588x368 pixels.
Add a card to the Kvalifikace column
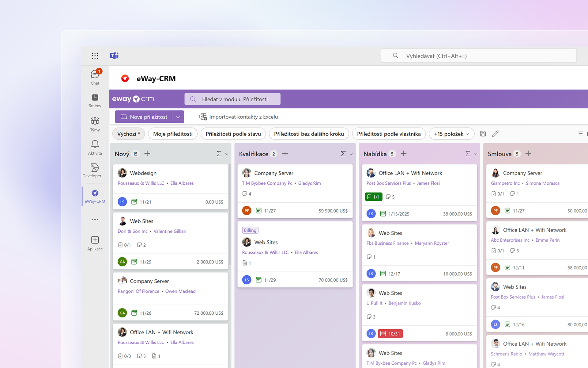coord(285,154)
